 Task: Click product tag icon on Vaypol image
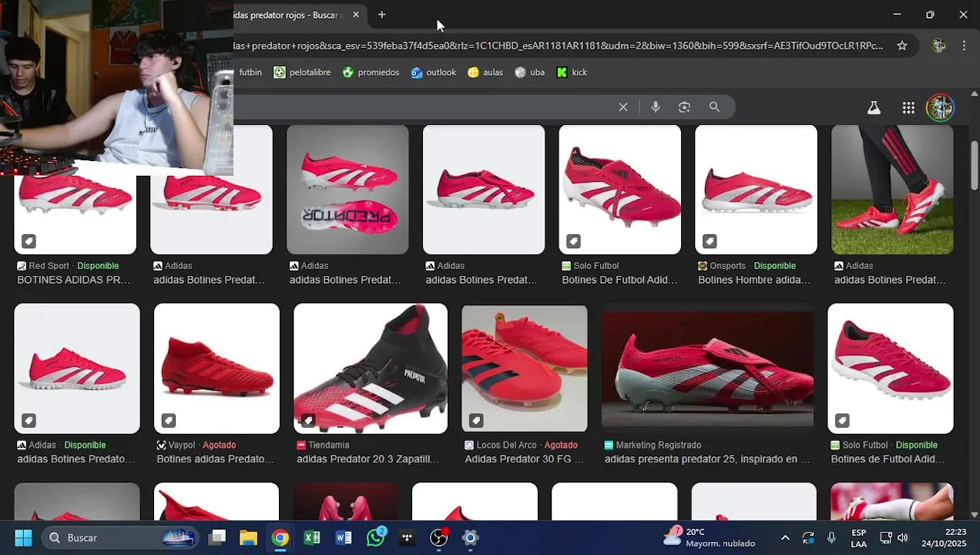tap(169, 420)
